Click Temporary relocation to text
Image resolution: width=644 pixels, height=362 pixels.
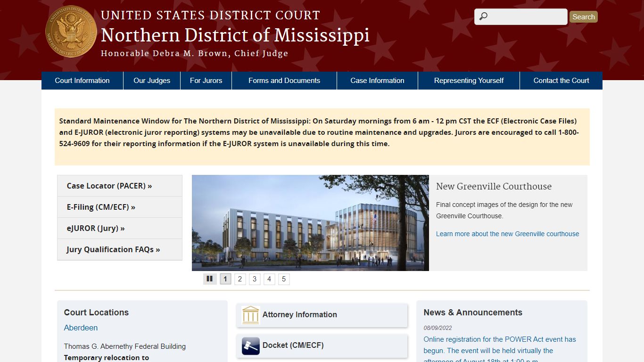point(107,358)
